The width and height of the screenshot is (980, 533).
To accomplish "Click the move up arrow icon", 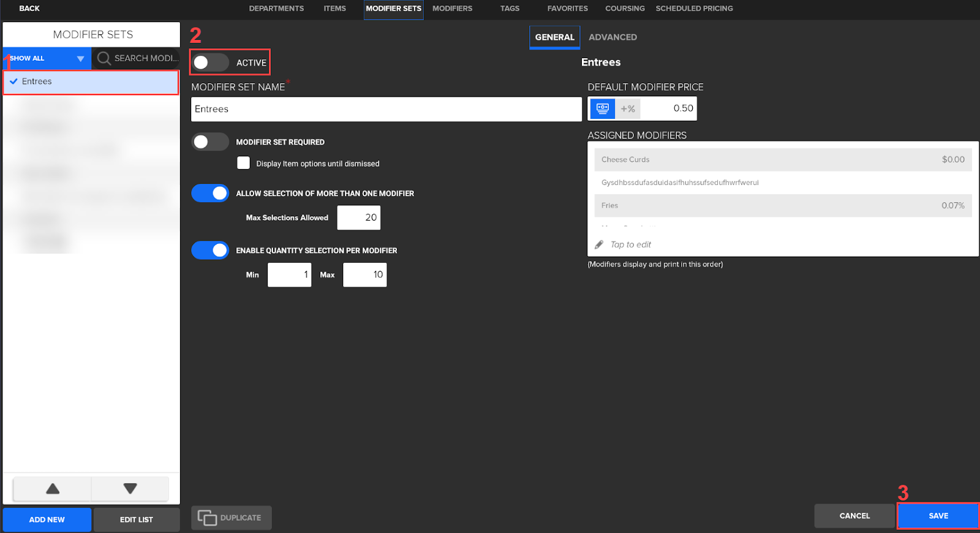I will click(x=53, y=488).
